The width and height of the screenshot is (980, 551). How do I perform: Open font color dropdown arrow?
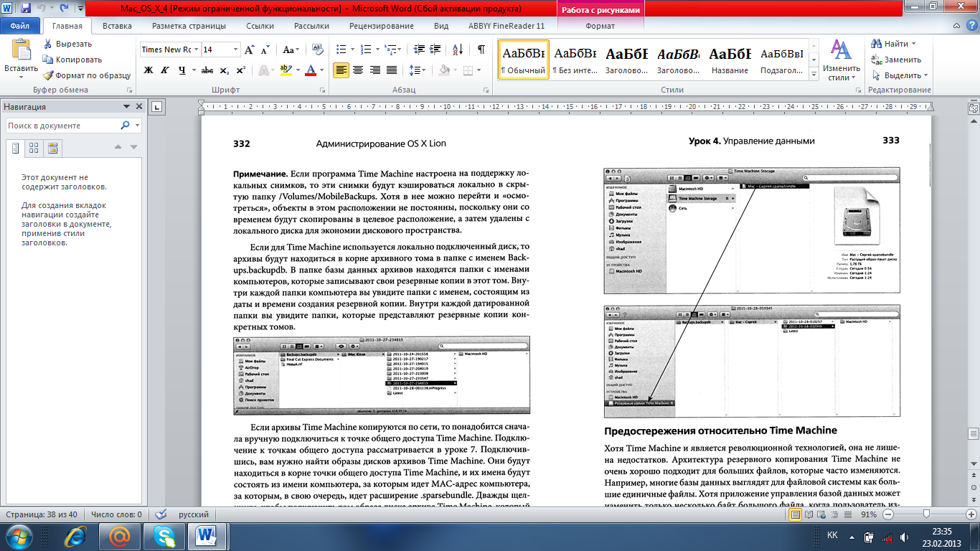coord(321,70)
